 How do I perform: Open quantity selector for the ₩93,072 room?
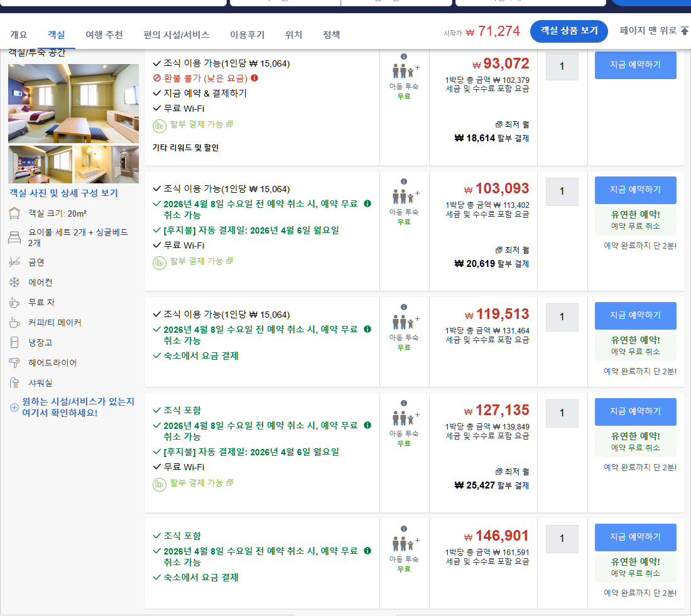click(x=562, y=66)
